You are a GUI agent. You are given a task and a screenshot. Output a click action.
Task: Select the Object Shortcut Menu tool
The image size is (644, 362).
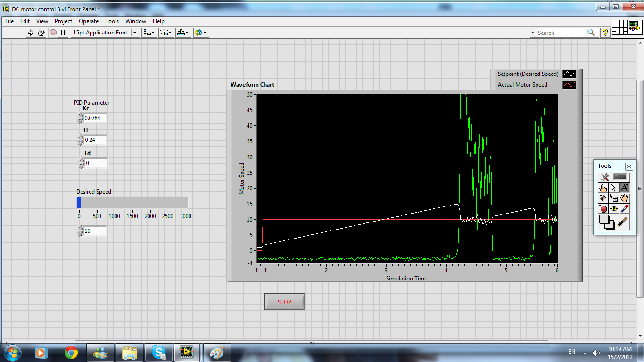614,198
